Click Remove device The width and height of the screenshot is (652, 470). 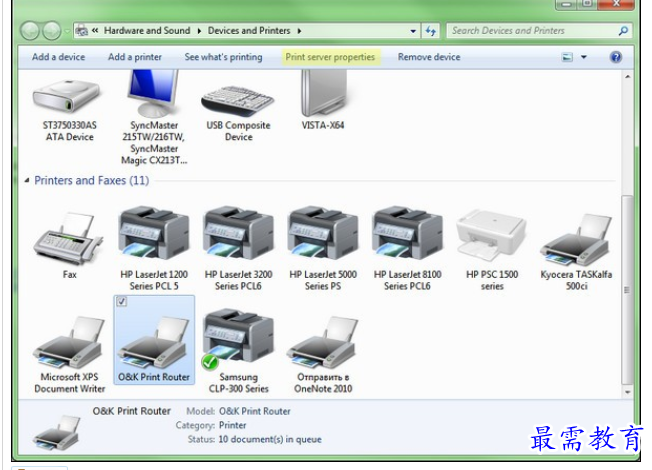point(429,57)
